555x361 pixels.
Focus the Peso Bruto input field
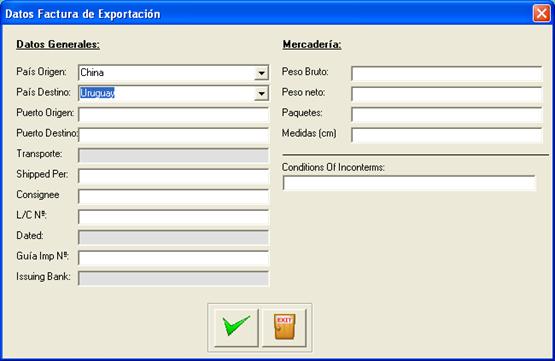coord(447,74)
